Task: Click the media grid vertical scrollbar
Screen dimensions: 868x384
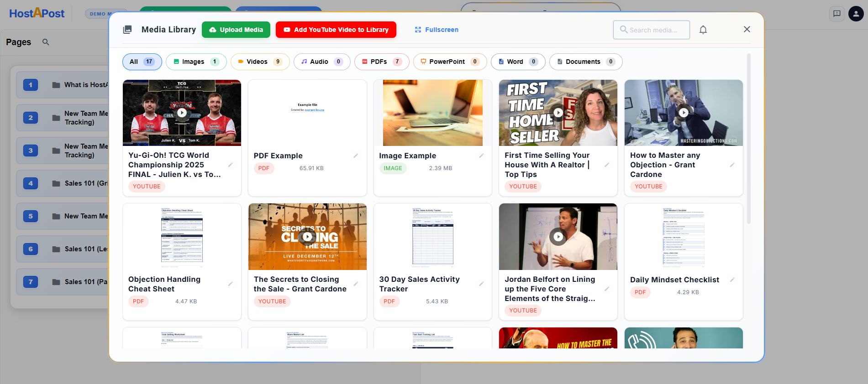Action: 748,139
